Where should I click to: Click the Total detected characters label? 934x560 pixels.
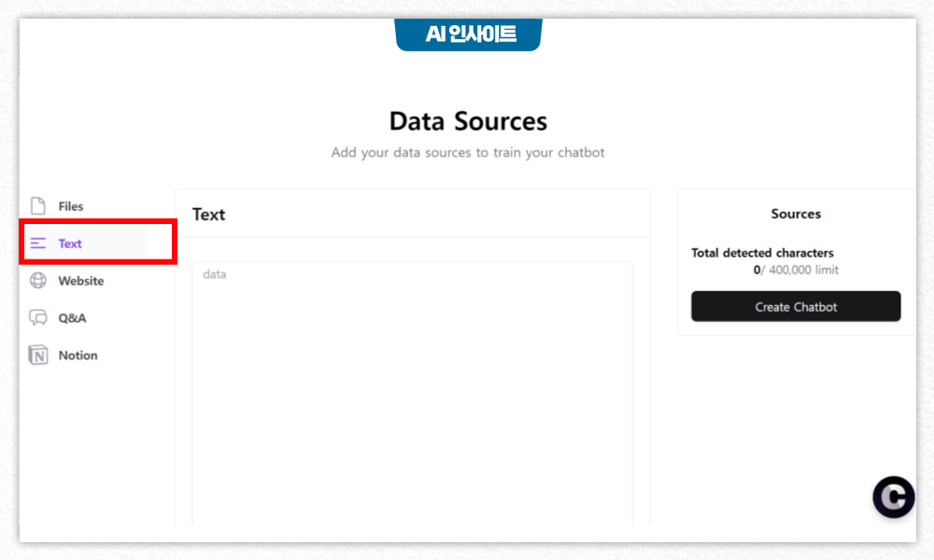tap(762, 253)
